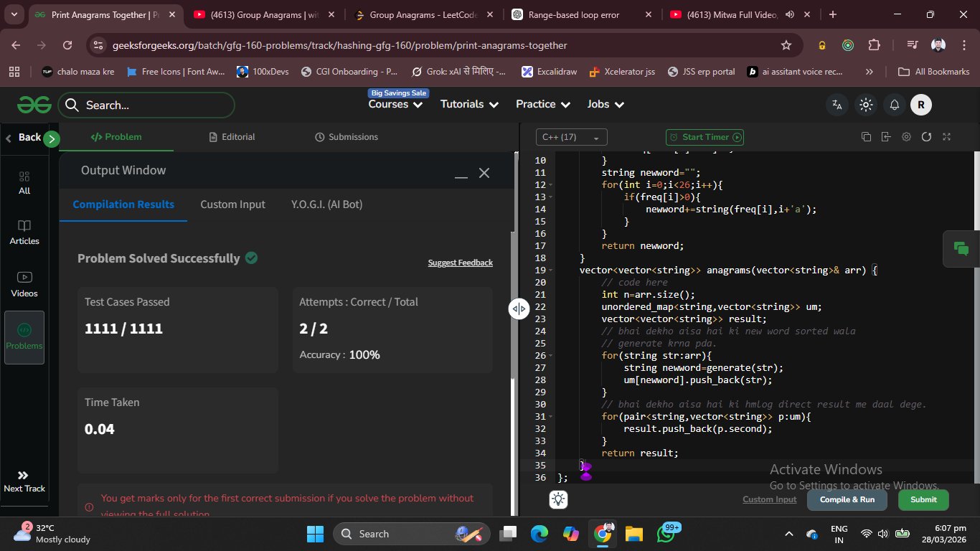This screenshot has width=980, height=551.
Task: Toggle the dark/light theme sun icon
Action: click(866, 105)
